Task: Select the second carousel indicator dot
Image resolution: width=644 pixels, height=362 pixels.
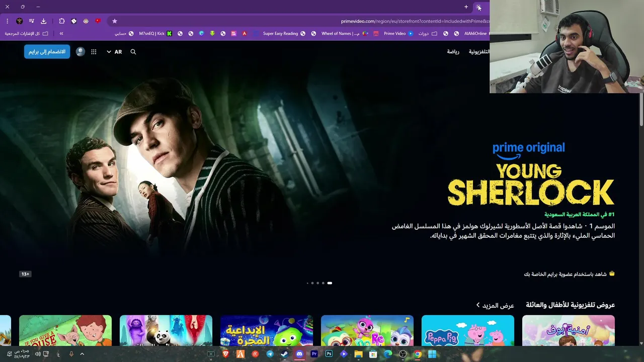Action: coord(312,283)
